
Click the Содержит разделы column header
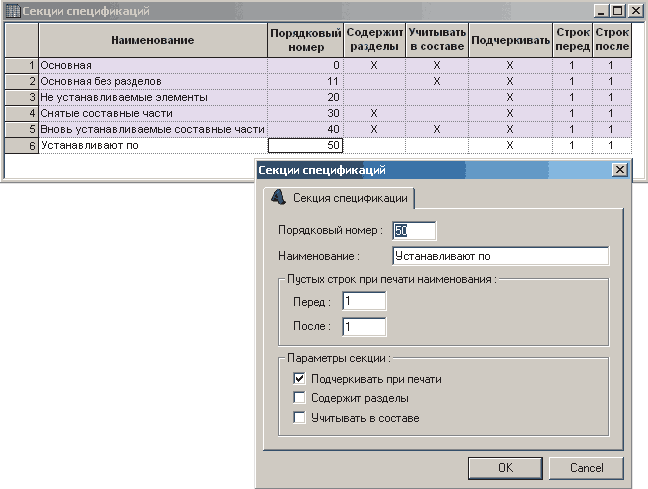pos(374,40)
